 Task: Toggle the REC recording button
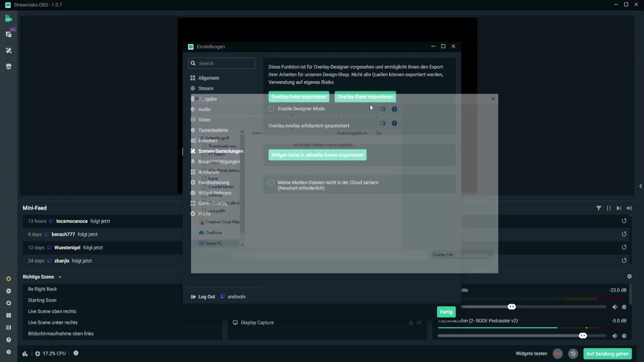(x=557, y=354)
